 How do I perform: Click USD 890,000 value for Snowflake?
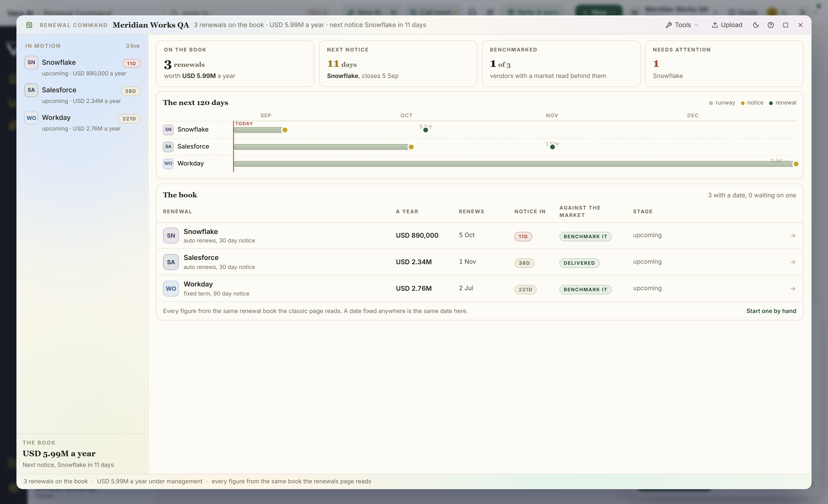point(417,235)
